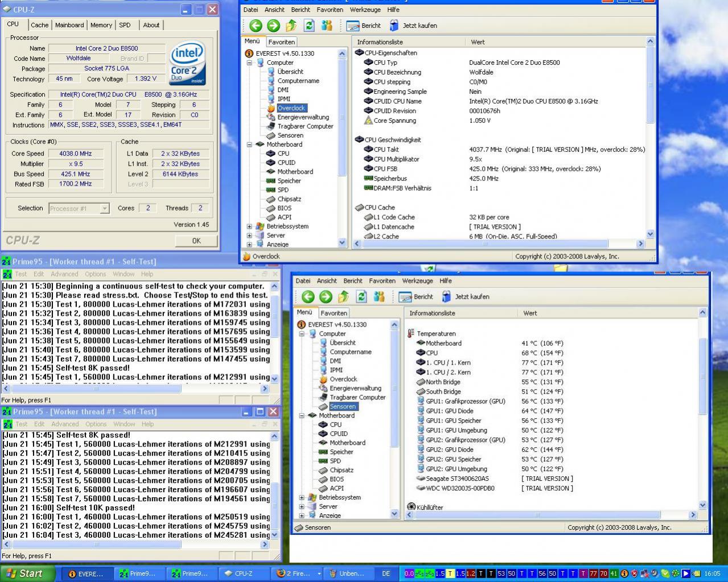Click DE language indicator in taskbar
Image resolution: width=728 pixels, height=582 pixels.
click(x=386, y=573)
